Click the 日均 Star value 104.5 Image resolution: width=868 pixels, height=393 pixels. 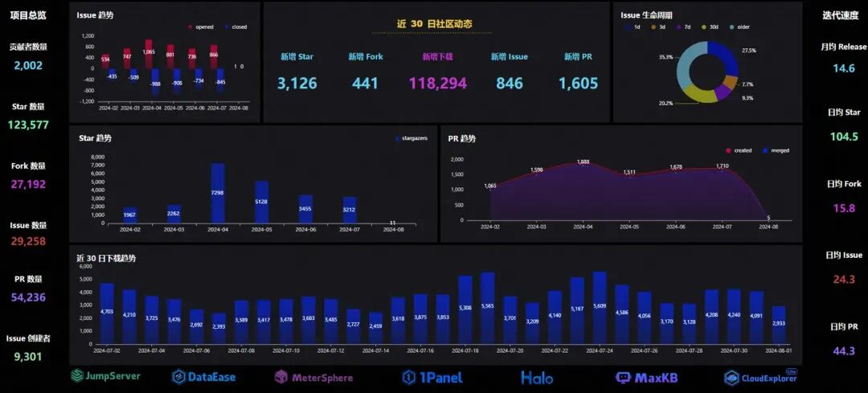tap(844, 137)
